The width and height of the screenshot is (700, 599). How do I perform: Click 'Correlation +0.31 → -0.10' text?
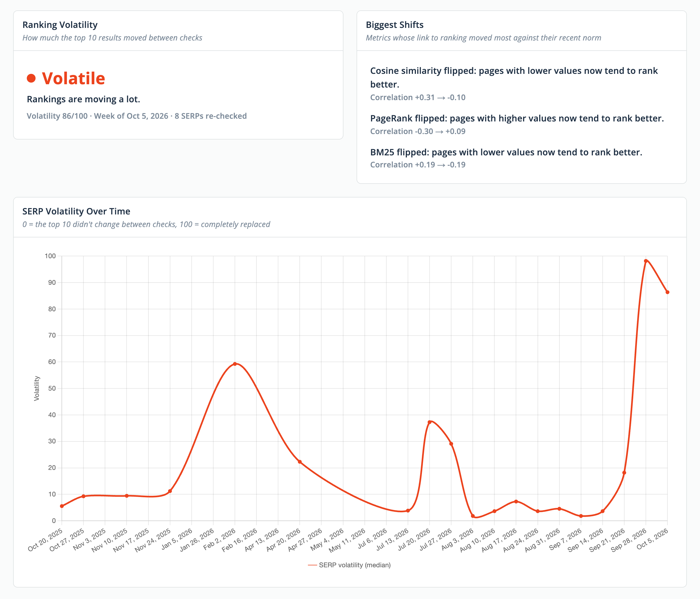click(x=418, y=97)
